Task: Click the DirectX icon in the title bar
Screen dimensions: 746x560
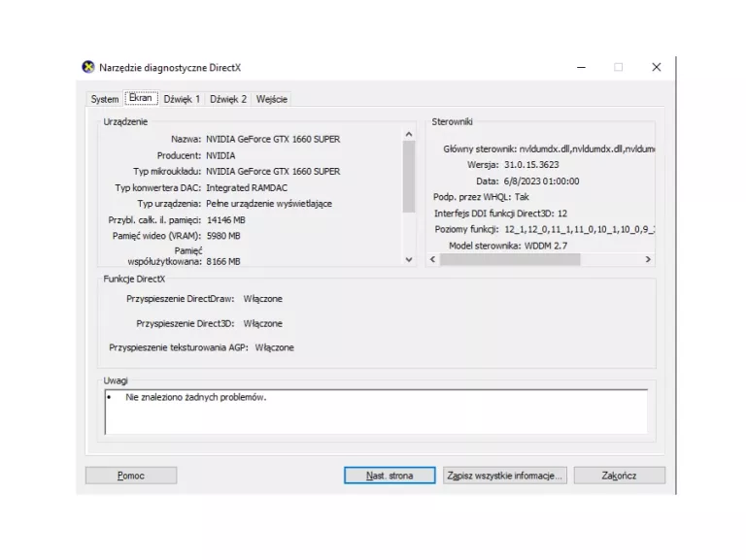Action: 88,67
